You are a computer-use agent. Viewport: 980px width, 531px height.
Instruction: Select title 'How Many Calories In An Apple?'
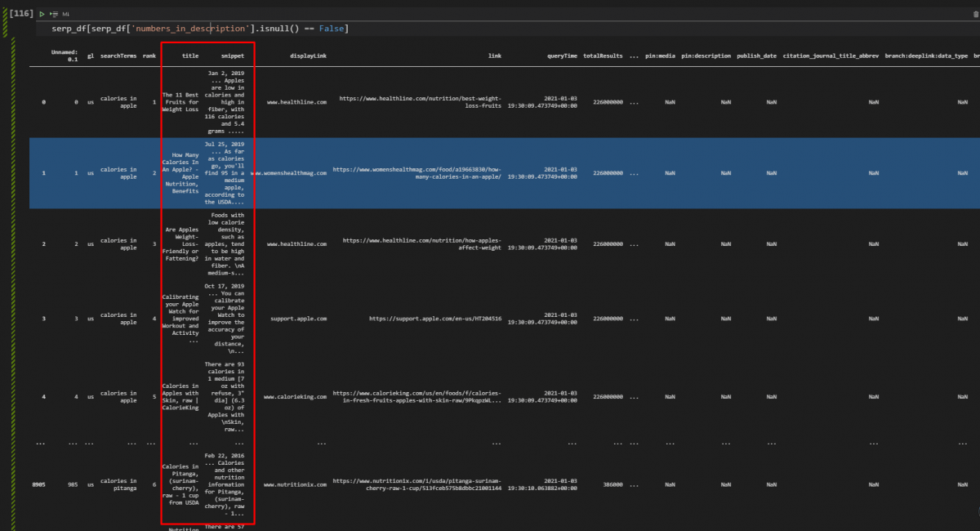pos(180,172)
